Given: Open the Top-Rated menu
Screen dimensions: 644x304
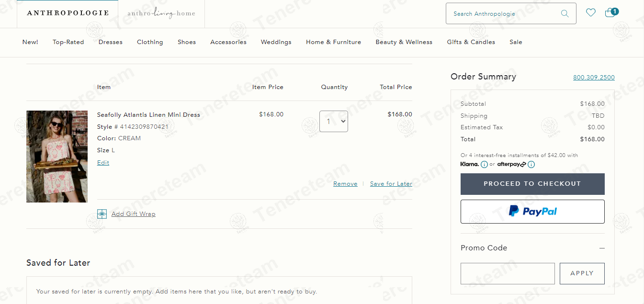Looking at the screenshot, I should pyautogui.click(x=68, y=42).
